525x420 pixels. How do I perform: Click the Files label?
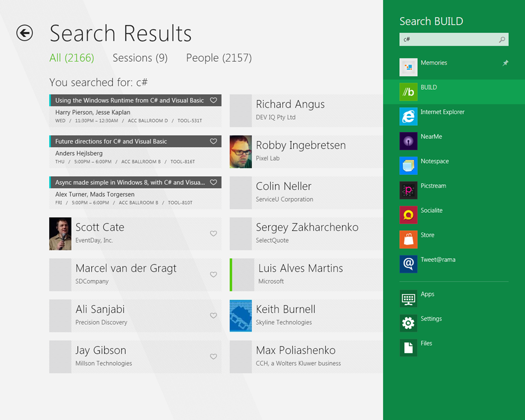click(x=426, y=343)
